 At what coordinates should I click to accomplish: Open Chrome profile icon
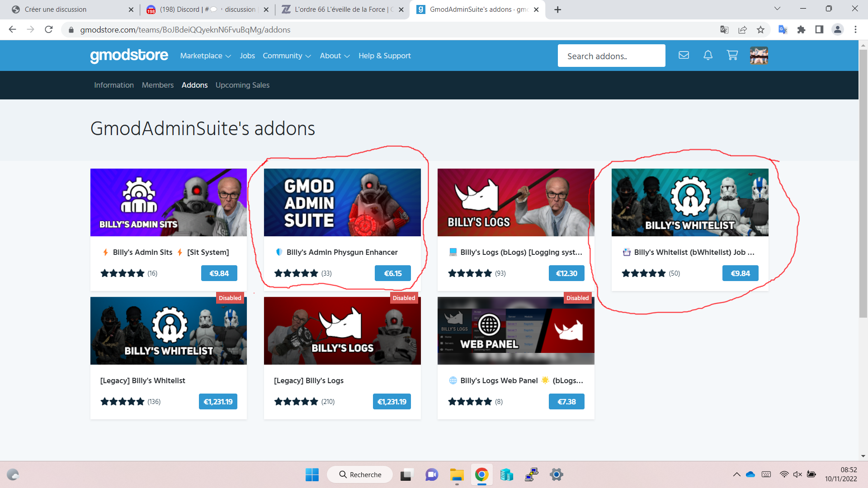pyautogui.click(x=837, y=29)
